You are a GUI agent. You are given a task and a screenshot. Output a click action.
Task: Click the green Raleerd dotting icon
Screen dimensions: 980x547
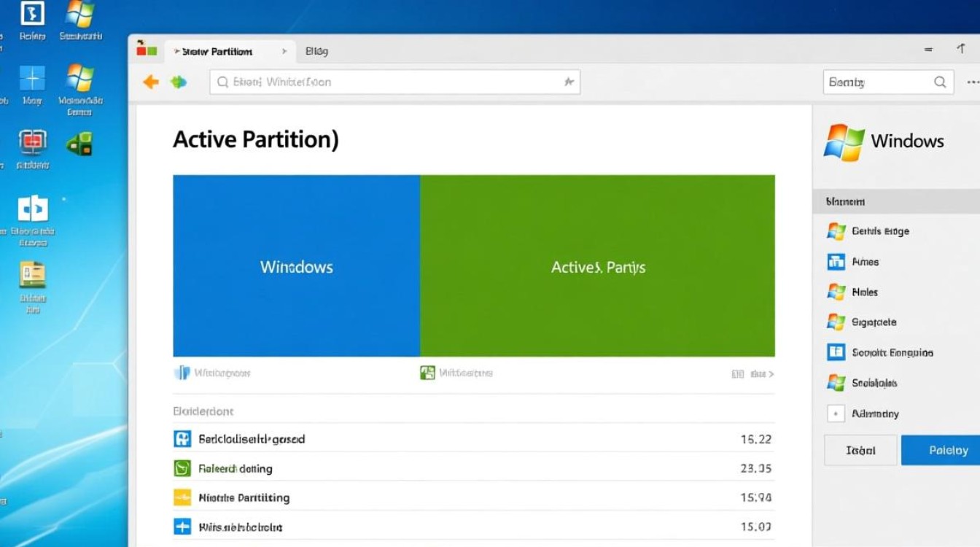point(182,468)
